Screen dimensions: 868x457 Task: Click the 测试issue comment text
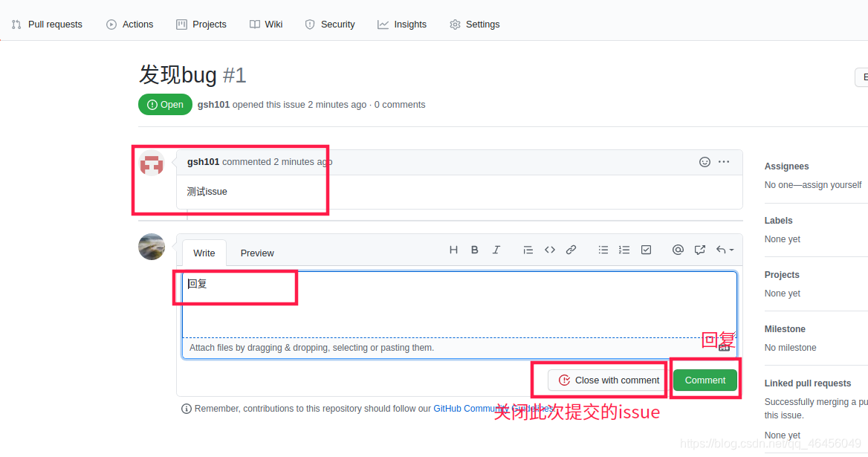(207, 192)
